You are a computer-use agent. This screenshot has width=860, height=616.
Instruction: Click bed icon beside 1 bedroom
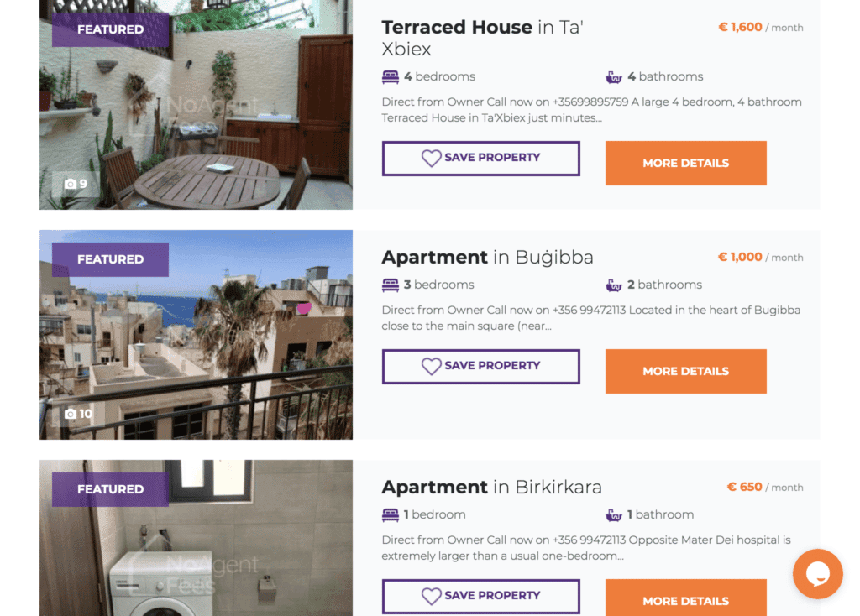tap(390, 515)
